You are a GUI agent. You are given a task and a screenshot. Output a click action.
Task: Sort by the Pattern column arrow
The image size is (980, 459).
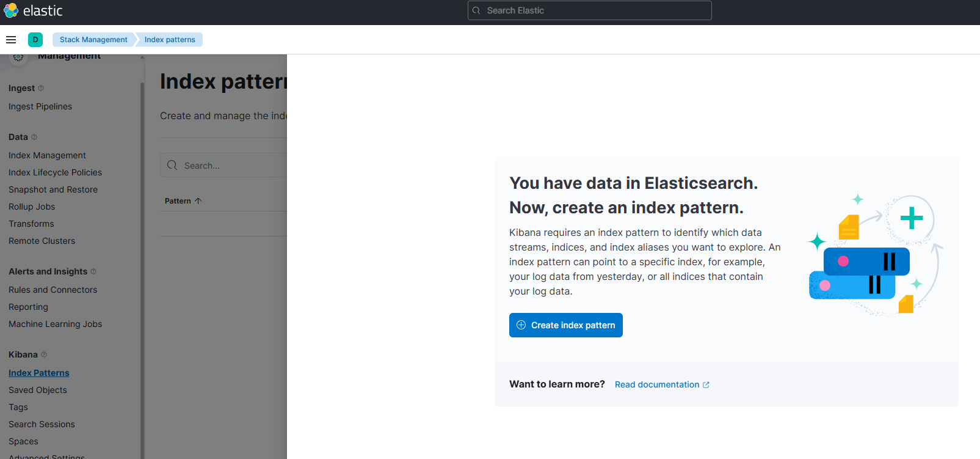(198, 200)
